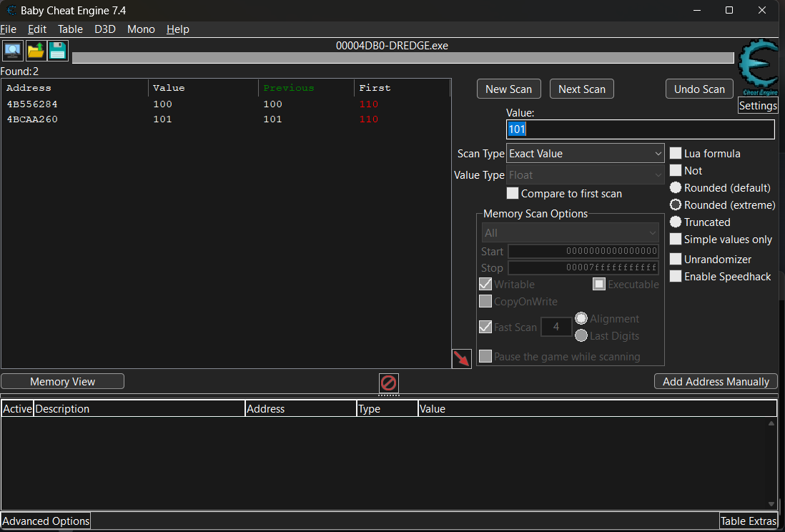Click the 00004DB0-DREDGE.exe process label

click(x=392, y=45)
